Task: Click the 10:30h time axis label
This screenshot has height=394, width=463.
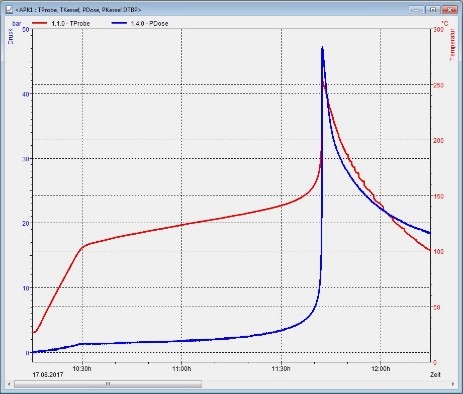Action: (82, 369)
